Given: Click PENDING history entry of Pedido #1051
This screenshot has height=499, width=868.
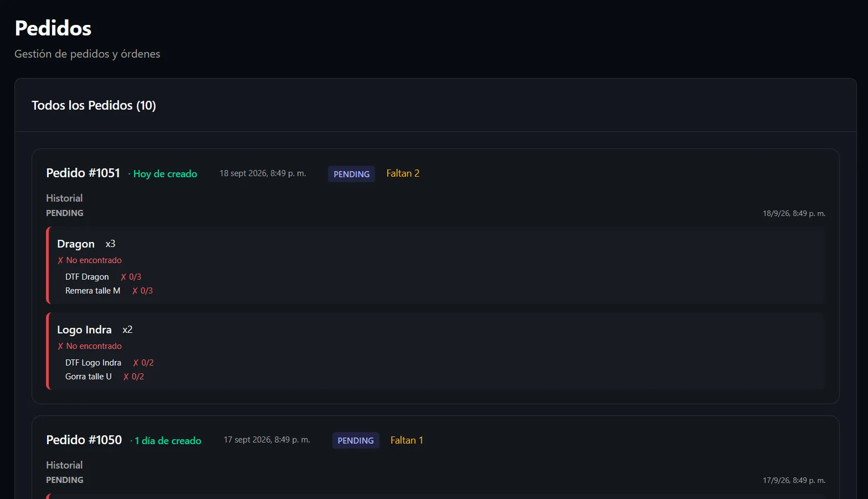Looking at the screenshot, I should pyautogui.click(x=65, y=213).
